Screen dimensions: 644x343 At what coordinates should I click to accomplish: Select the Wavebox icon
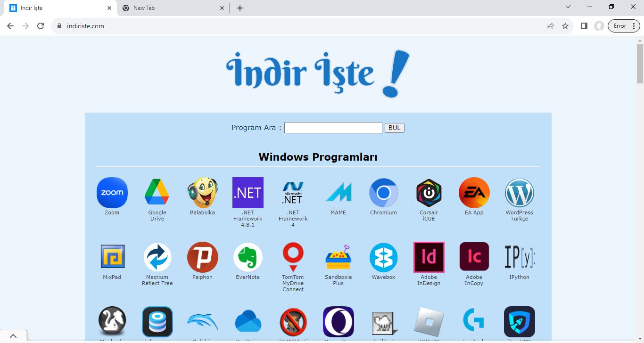pyautogui.click(x=383, y=257)
